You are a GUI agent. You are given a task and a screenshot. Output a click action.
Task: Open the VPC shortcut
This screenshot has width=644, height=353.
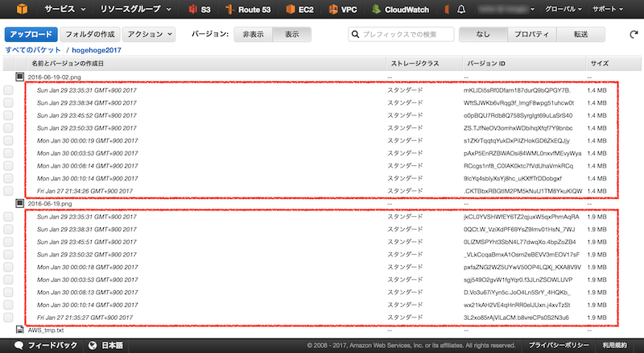[x=343, y=9]
